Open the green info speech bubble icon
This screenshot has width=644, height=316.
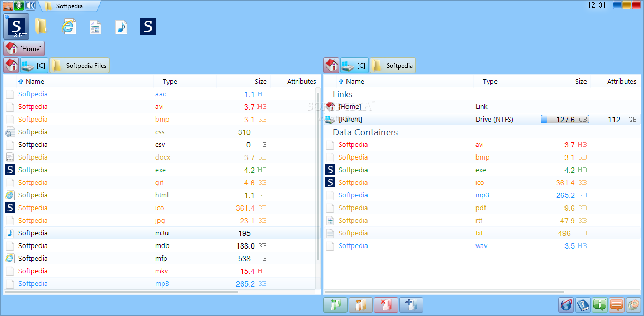click(600, 305)
